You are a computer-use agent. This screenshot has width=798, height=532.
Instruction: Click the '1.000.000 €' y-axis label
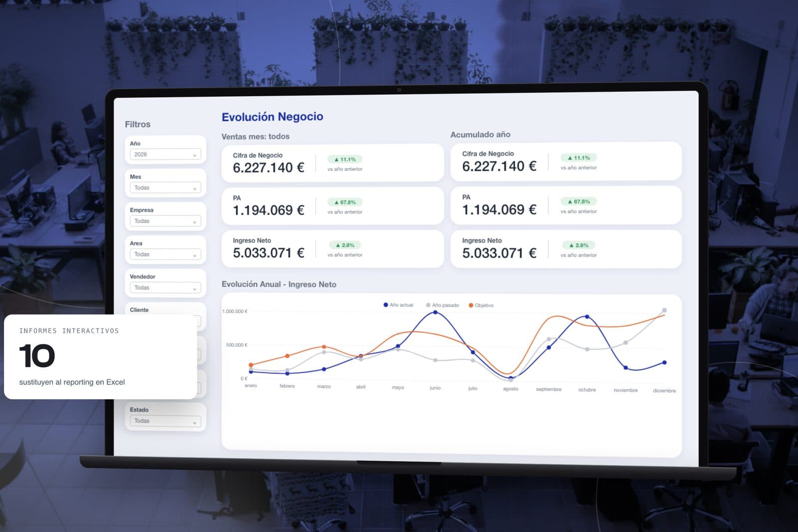[235, 311]
